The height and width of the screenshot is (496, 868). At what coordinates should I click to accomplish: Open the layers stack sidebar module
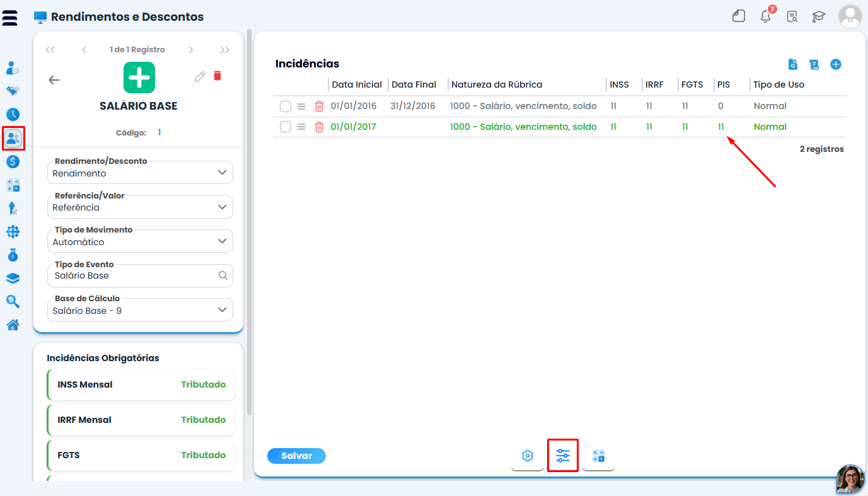click(13, 278)
